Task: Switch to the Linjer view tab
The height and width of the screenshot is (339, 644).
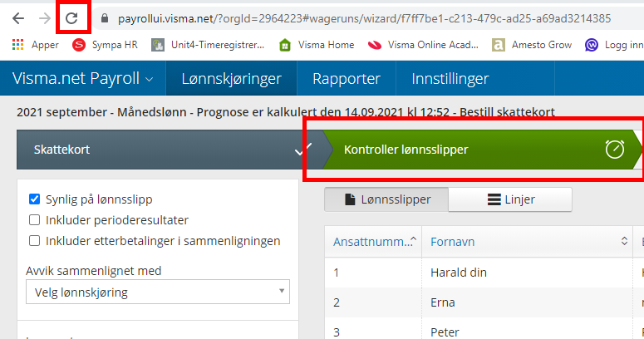Action: [x=510, y=199]
